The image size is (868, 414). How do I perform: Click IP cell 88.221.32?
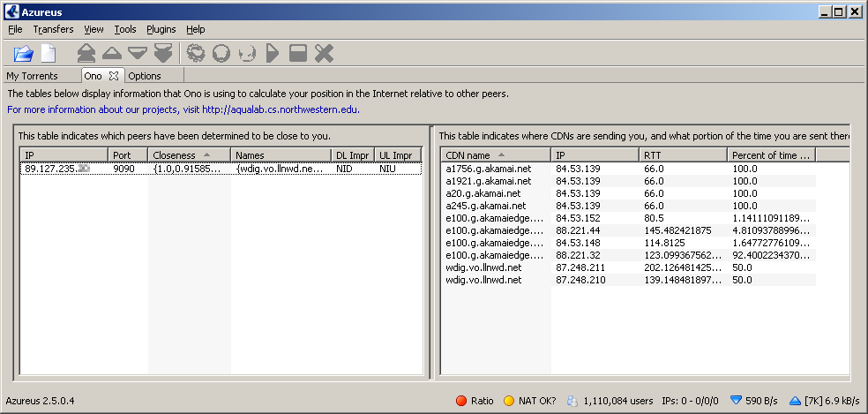pos(578,255)
